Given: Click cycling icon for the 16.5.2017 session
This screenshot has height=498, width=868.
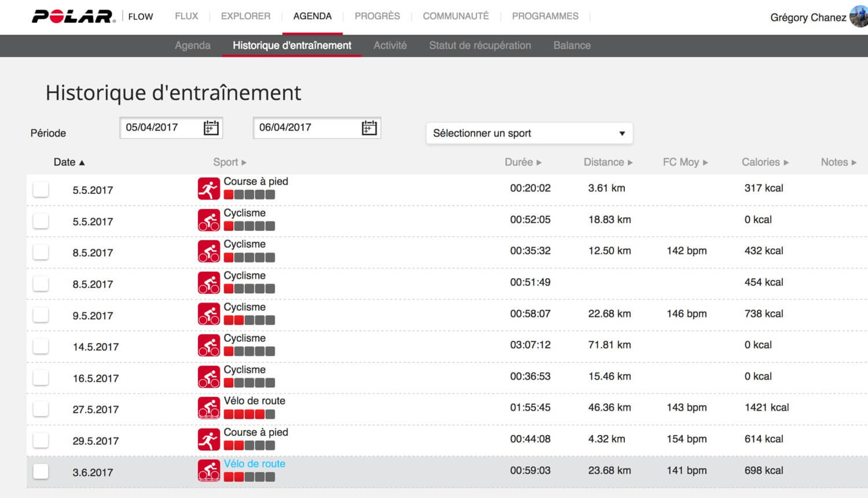Looking at the screenshot, I should (x=209, y=376).
